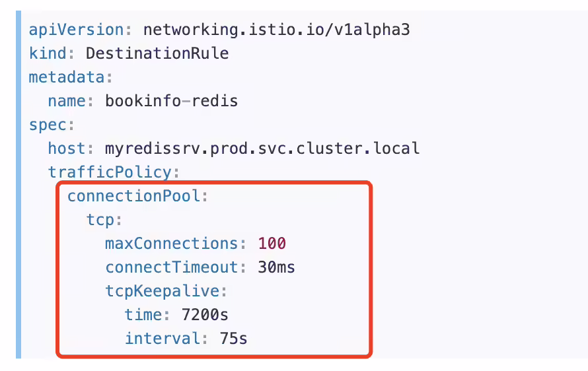Select the 75s interval value
The height and width of the screenshot is (371, 588).
(234, 339)
